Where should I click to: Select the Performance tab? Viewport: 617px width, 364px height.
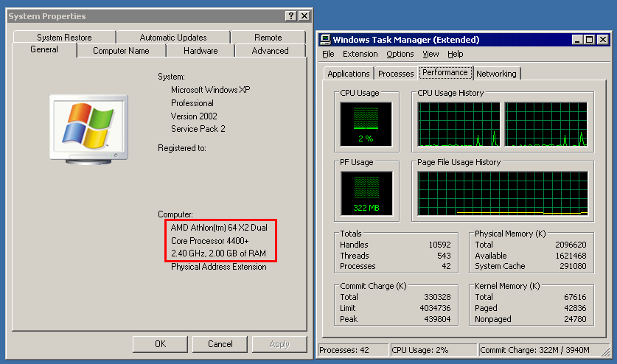click(445, 72)
